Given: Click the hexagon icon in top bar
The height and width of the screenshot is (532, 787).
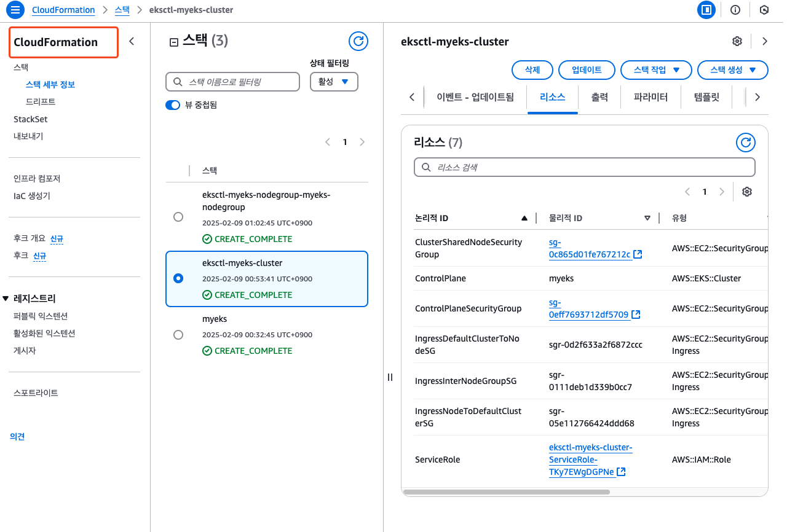Looking at the screenshot, I should click(x=764, y=10).
